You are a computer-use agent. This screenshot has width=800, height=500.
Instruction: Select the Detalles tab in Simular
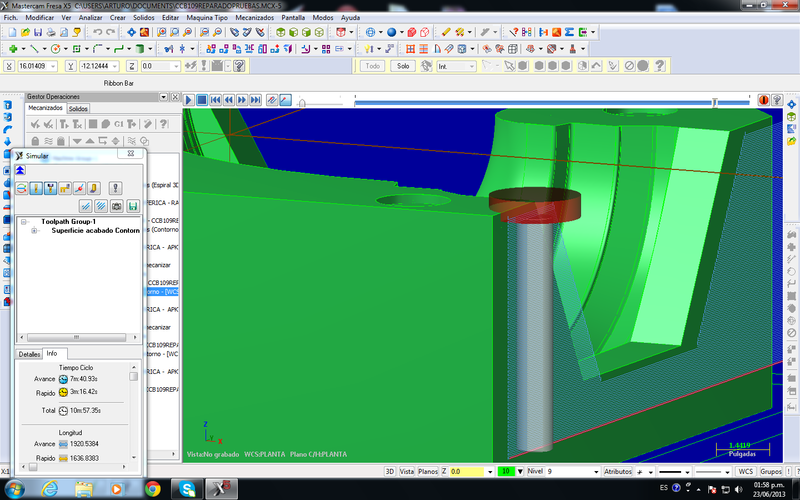[x=30, y=354]
